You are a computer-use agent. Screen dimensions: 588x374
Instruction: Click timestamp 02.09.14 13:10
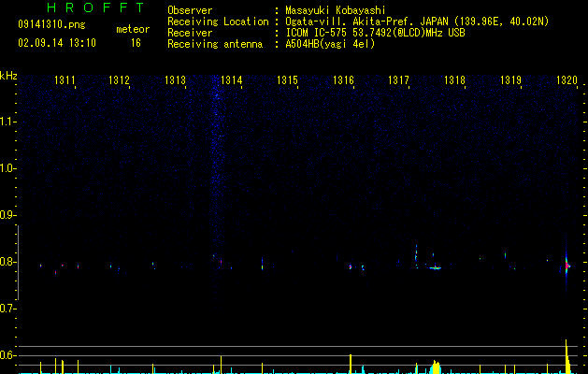point(57,43)
